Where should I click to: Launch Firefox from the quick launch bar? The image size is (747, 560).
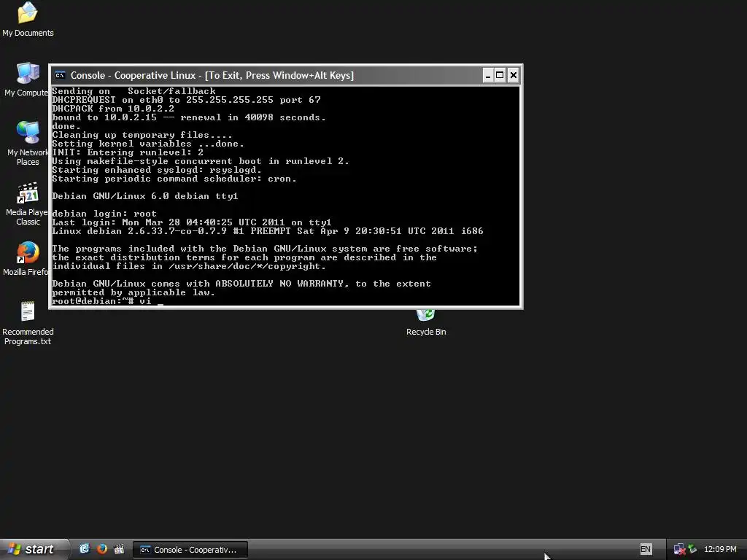coord(102,549)
